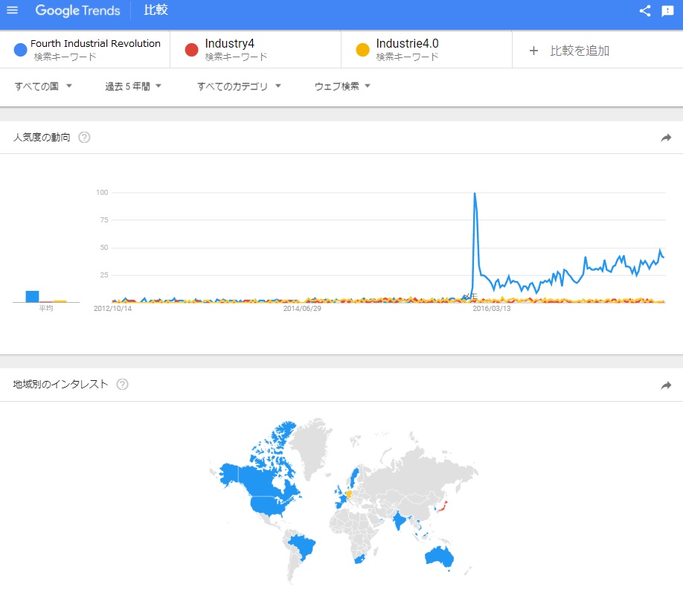Click help icon beside 地域別のインタレスト

point(122,385)
